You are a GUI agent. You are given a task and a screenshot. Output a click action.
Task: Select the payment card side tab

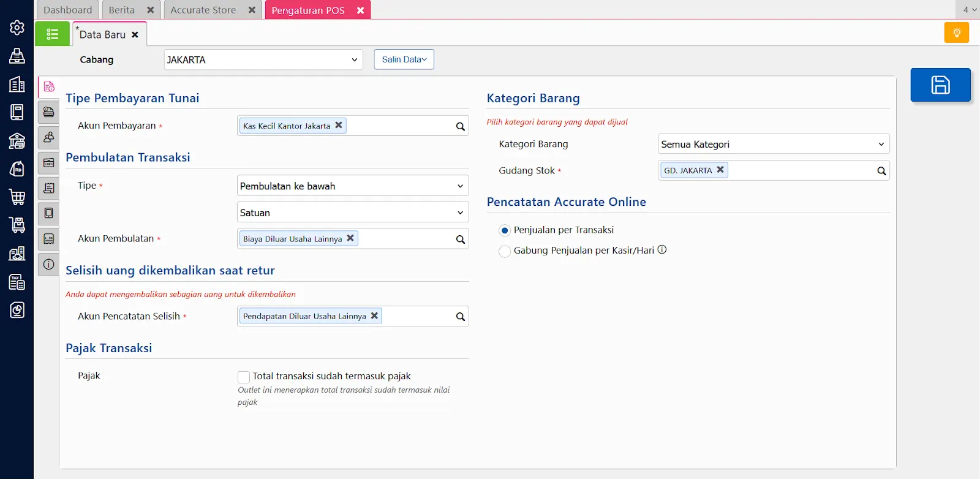(49, 112)
